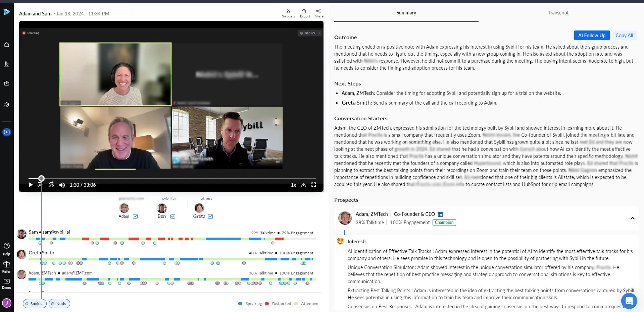The image size is (644, 312).
Task: Click the video progress slider handle
Action: tap(41, 178)
